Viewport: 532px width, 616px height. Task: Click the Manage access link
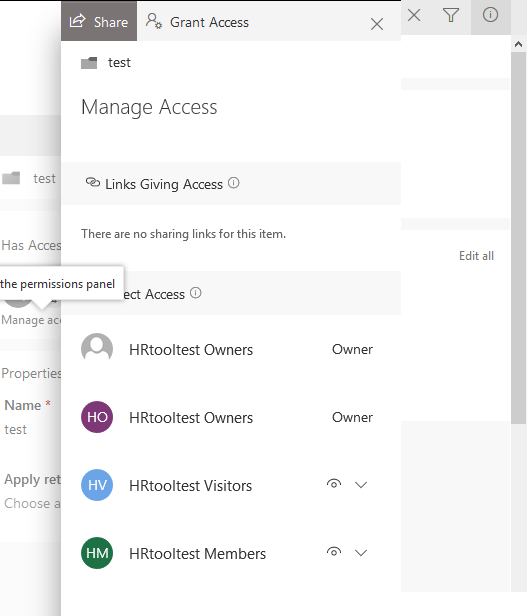31,320
